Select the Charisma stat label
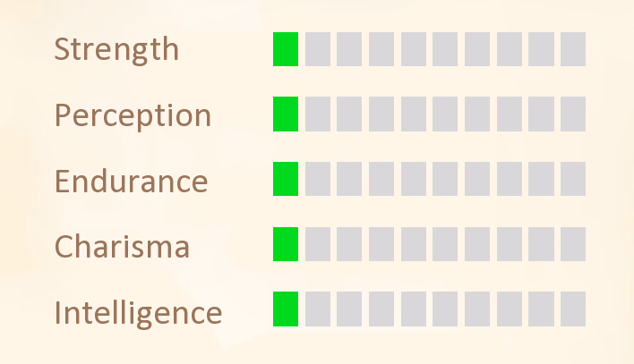This screenshot has width=634, height=364. (x=122, y=247)
